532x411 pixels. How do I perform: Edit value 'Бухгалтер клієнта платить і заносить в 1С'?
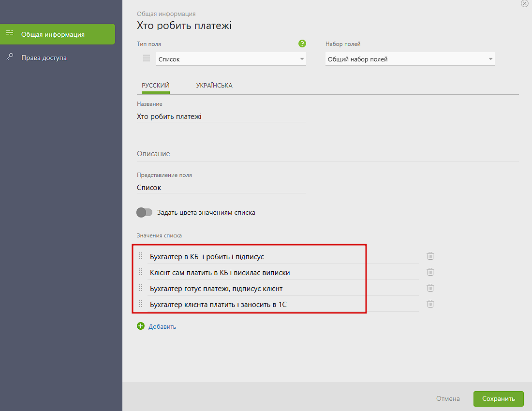(283, 305)
